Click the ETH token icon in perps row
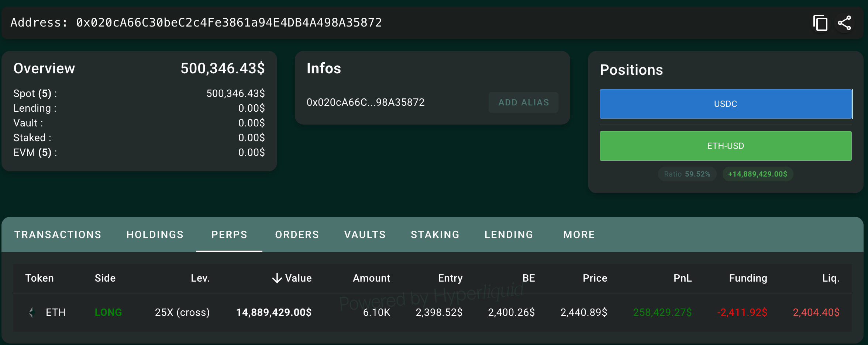This screenshot has width=868, height=345. 32,312
